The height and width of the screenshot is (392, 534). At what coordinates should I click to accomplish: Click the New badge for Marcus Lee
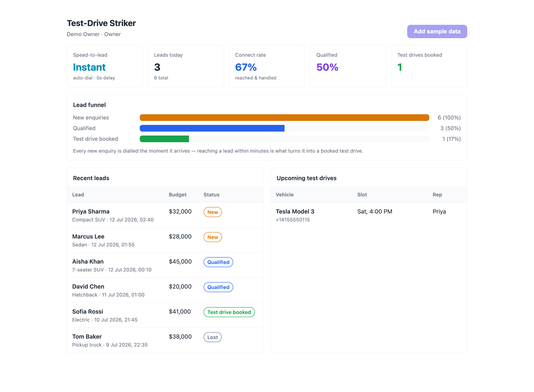coord(213,237)
